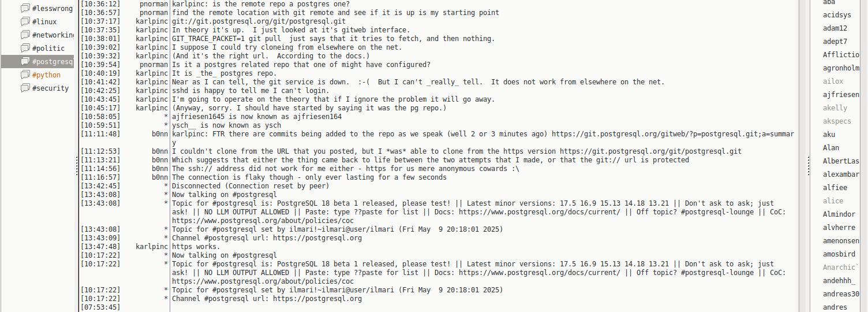Click the #lesswrong channel icon

coord(25,8)
